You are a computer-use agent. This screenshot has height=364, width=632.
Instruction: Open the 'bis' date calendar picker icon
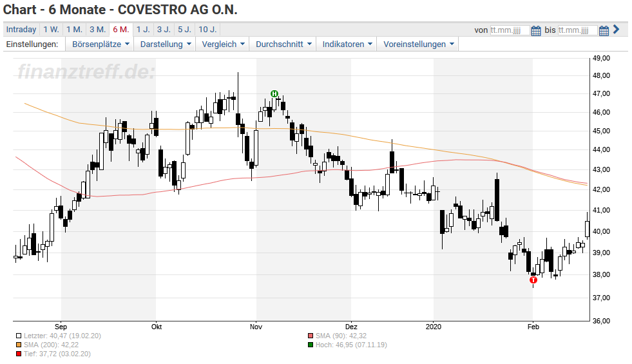coord(604,31)
